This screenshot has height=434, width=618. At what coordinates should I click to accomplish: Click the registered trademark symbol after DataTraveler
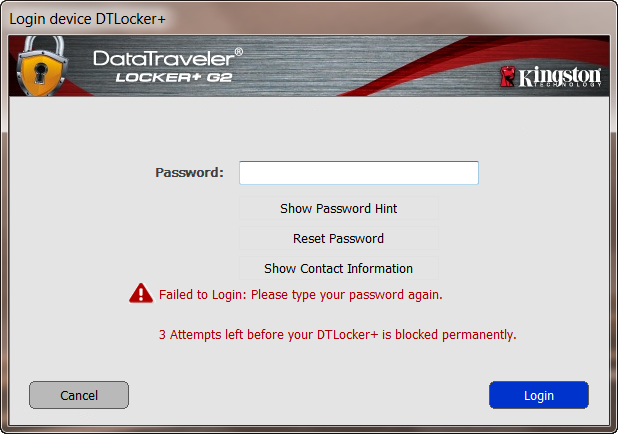[238, 52]
